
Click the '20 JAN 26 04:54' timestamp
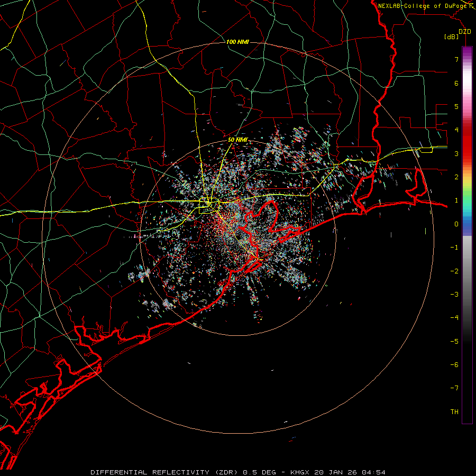pos(350,472)
